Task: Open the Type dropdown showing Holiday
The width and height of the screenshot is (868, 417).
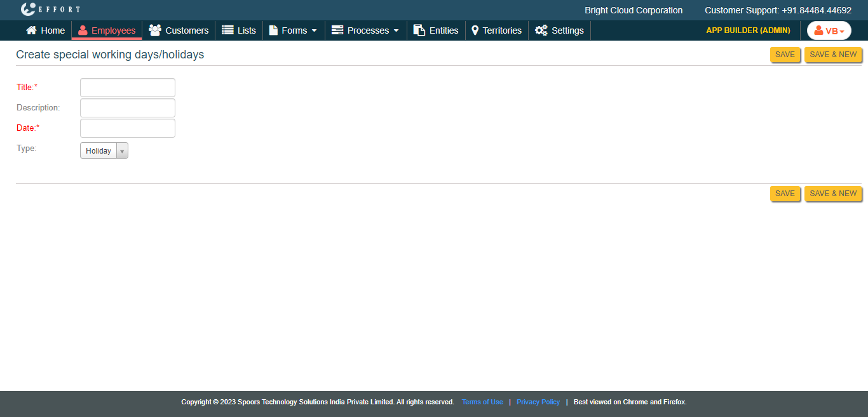Action: point(104,151)
